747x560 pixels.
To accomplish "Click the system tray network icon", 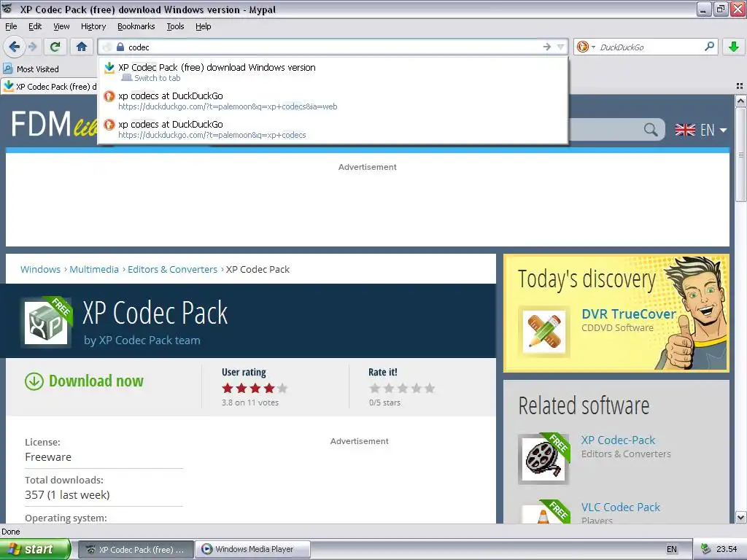I will [x=705, y=549].
